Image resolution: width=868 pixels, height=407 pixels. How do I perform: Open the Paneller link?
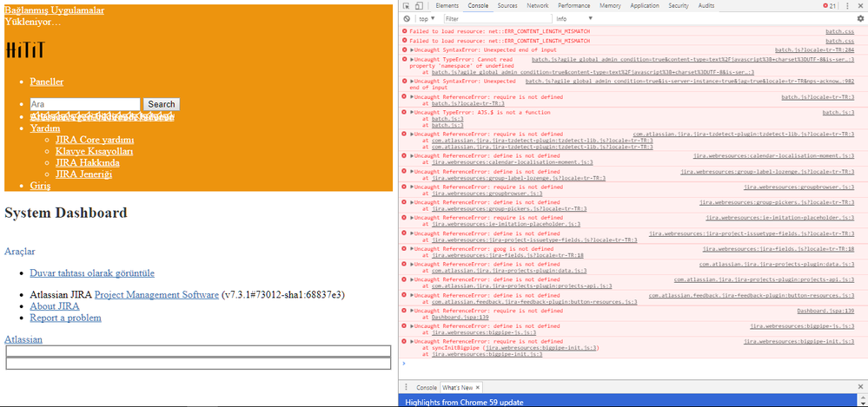tap(47, 82)
